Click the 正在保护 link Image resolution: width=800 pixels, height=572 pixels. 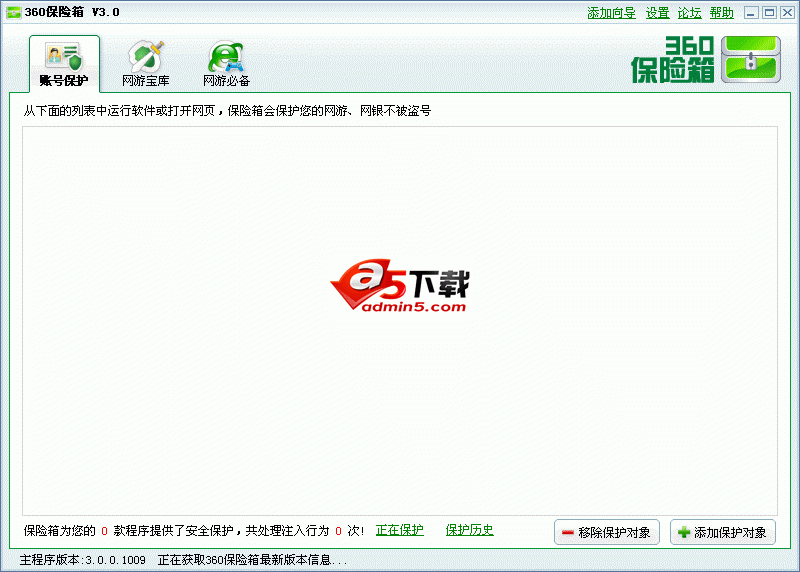(x=399, y=530)
